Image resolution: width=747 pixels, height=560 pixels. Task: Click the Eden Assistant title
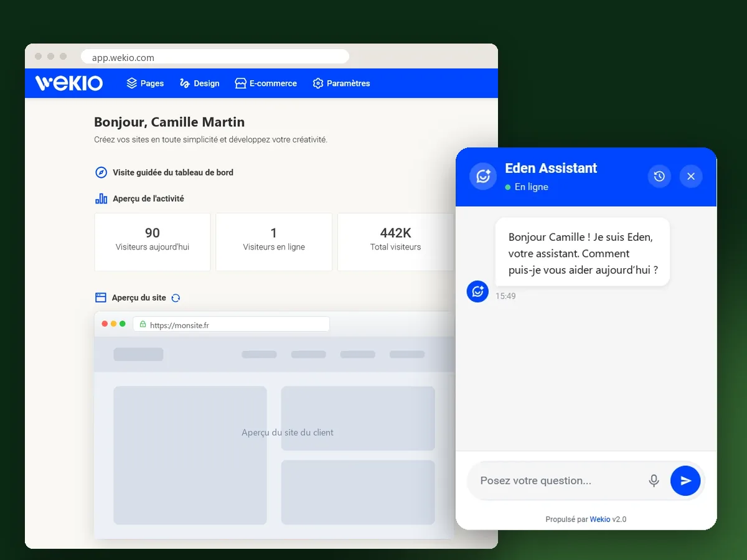[551, 168]
